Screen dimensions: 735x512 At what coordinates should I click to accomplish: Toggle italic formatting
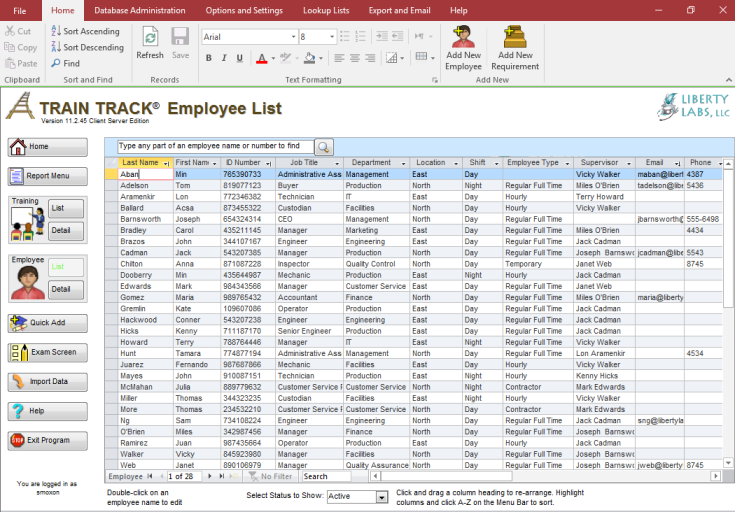pyautogui.click(x=224, y=58)
